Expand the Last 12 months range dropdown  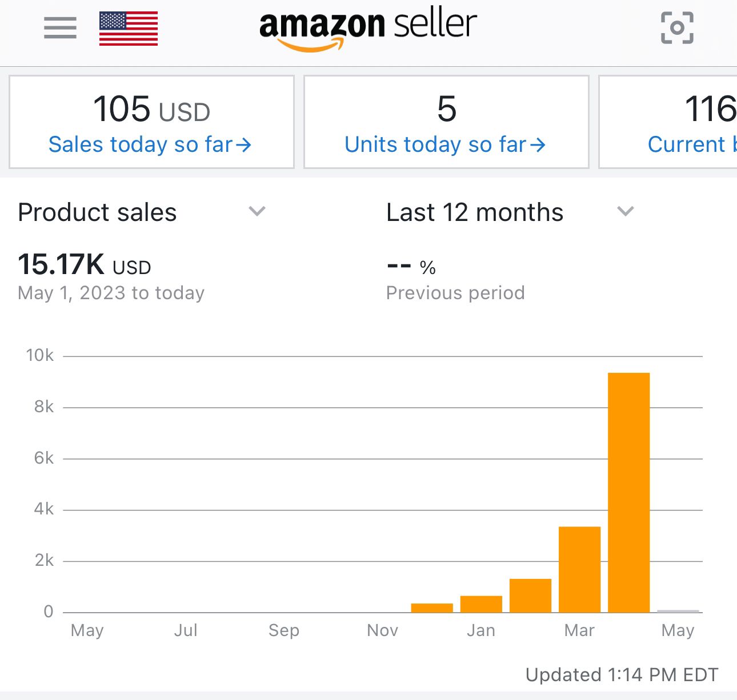coord(626,212)
